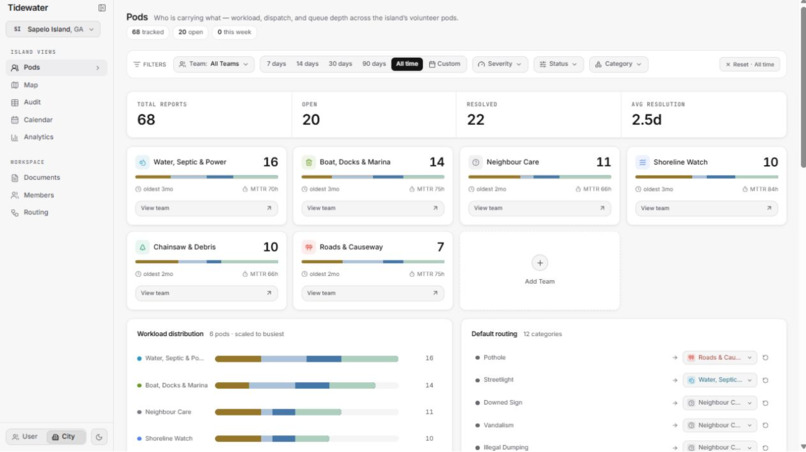Screen dimensions: 806x452
Task: Expand the Pods chevron in the sidebar
Action: 98,68
